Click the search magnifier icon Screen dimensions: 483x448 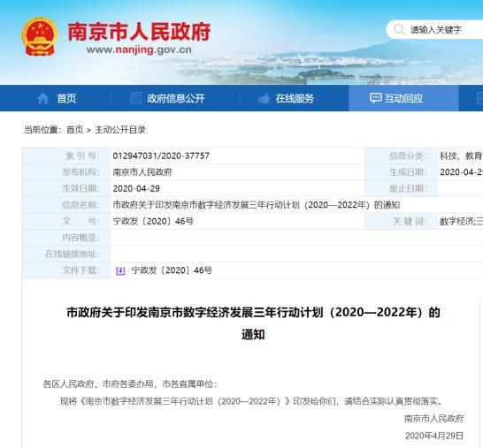click(x=399, y=30)
